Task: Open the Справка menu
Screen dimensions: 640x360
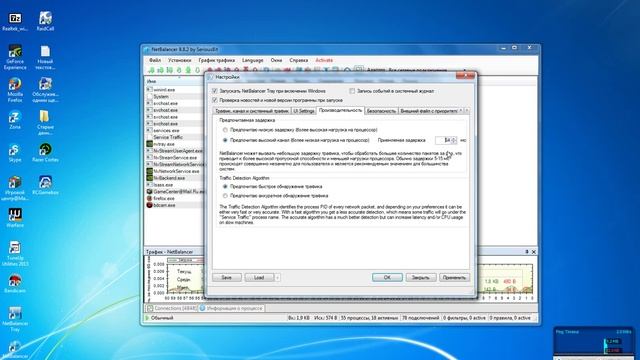Action: (299, 60)
